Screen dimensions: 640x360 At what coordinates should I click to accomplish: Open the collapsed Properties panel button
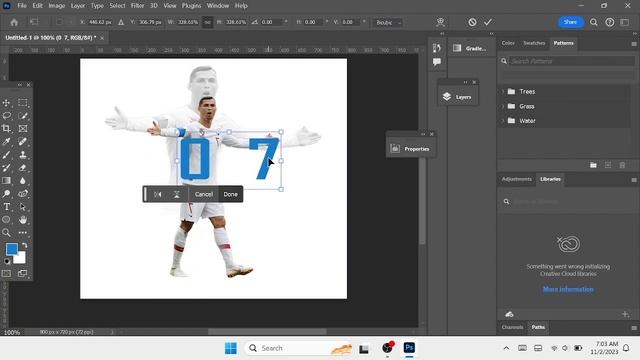[x=410, y=149]
